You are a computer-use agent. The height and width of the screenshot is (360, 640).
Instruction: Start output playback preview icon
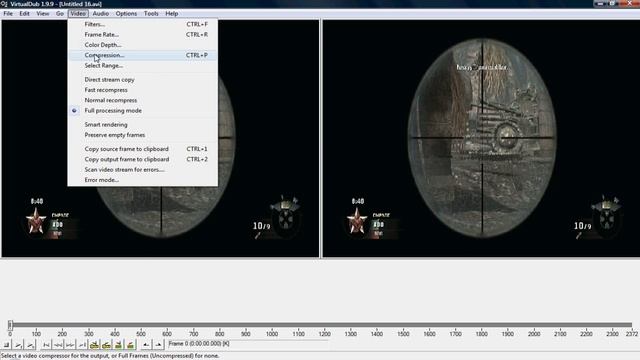30,345
